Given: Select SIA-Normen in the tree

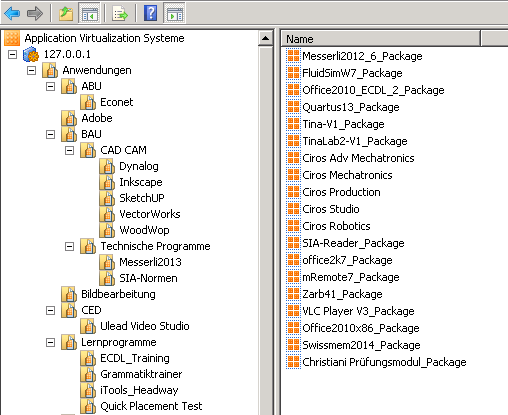Looking at the screenshot, I should coord(148,278).
